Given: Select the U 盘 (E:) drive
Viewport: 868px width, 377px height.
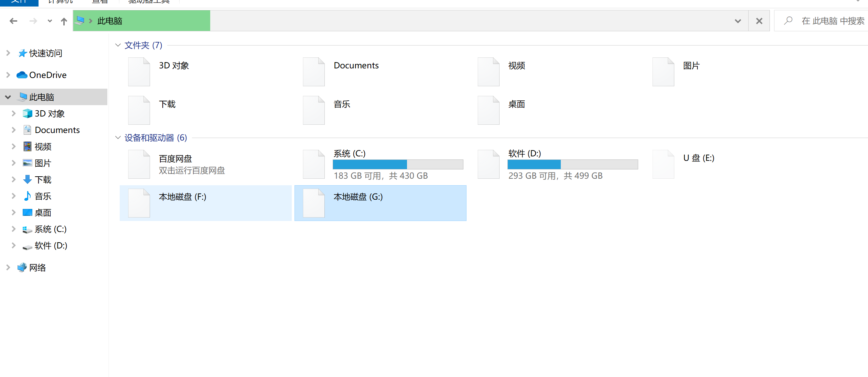Looking at the screenshot, I should point(730,164).
